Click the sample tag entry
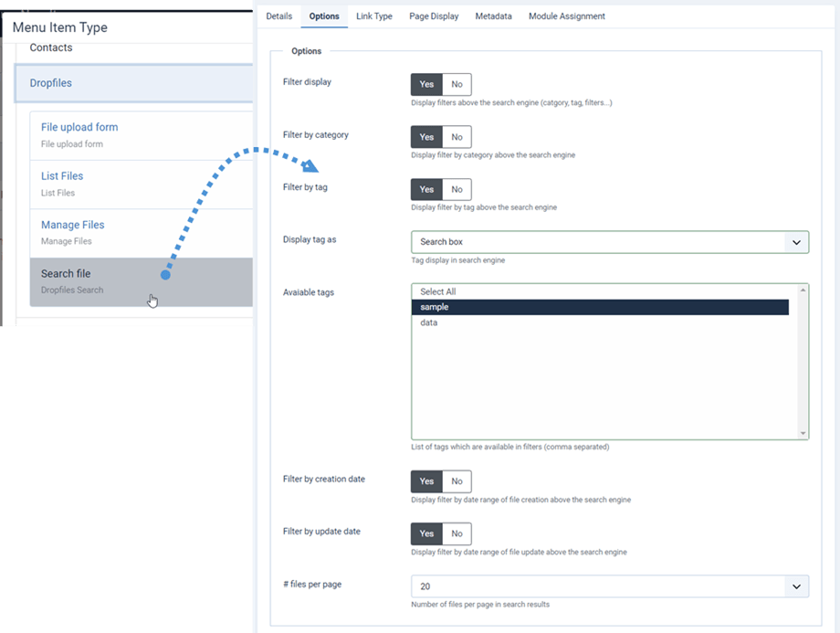 (x=435, y=307)
